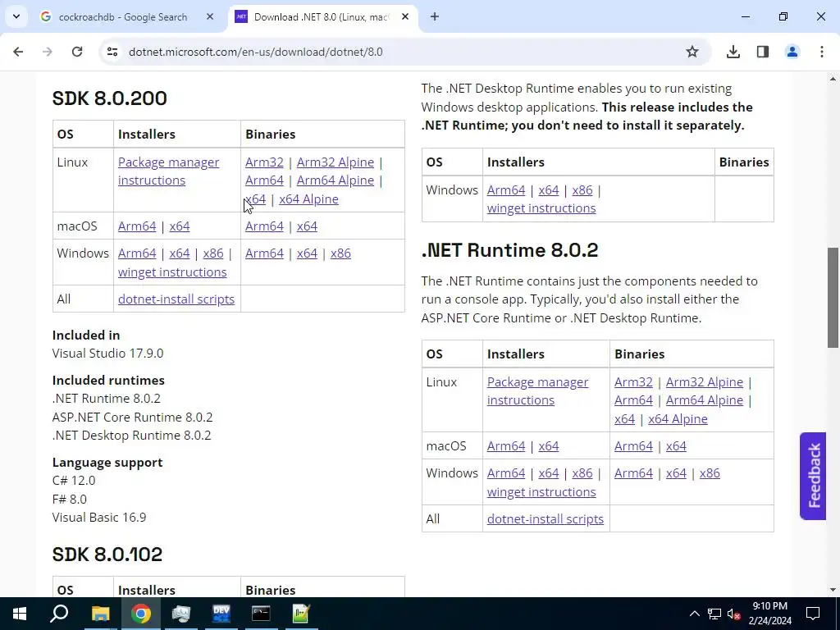Viewport: 840px width, 630px height.
Task: Open File Explorer from taskbar
Action: pos(100,614)
